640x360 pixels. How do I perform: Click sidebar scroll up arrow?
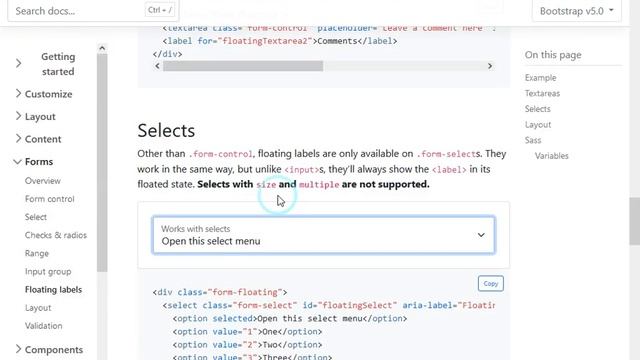point(102,48)
